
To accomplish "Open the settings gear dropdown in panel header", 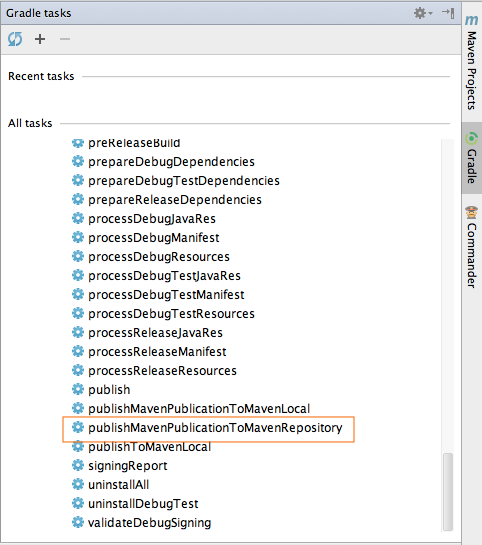I will pos(423,13).
